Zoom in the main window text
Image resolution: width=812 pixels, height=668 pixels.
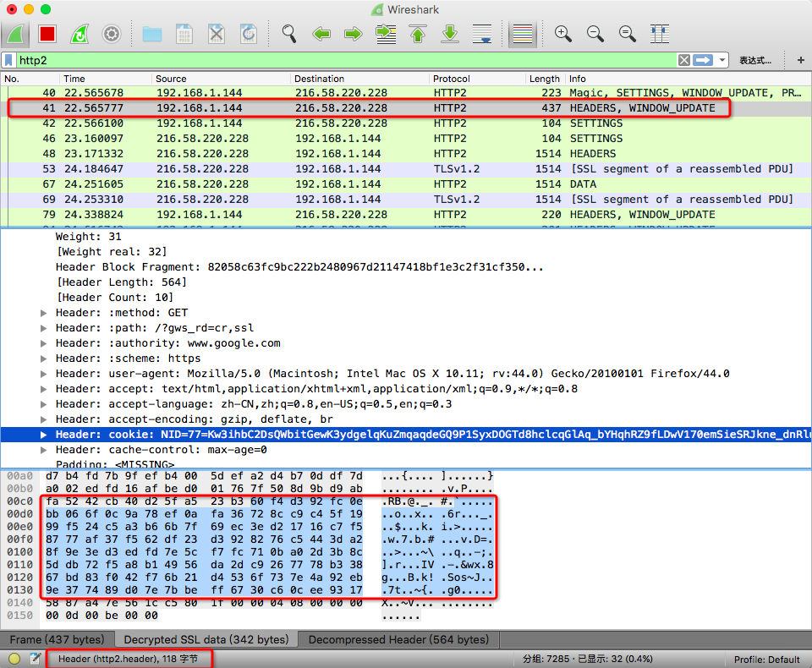[x=563, y=34]
